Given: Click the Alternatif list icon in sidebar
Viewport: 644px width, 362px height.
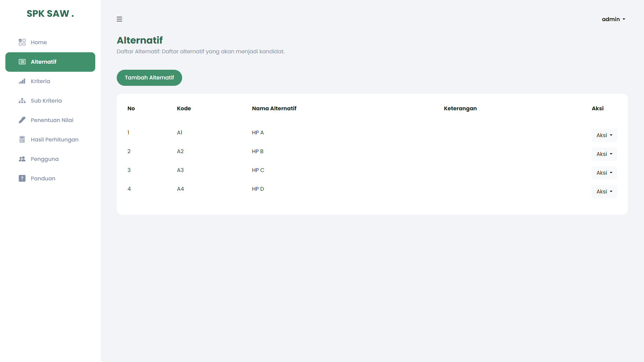Looking at the screenshot, I should point(22,62).
